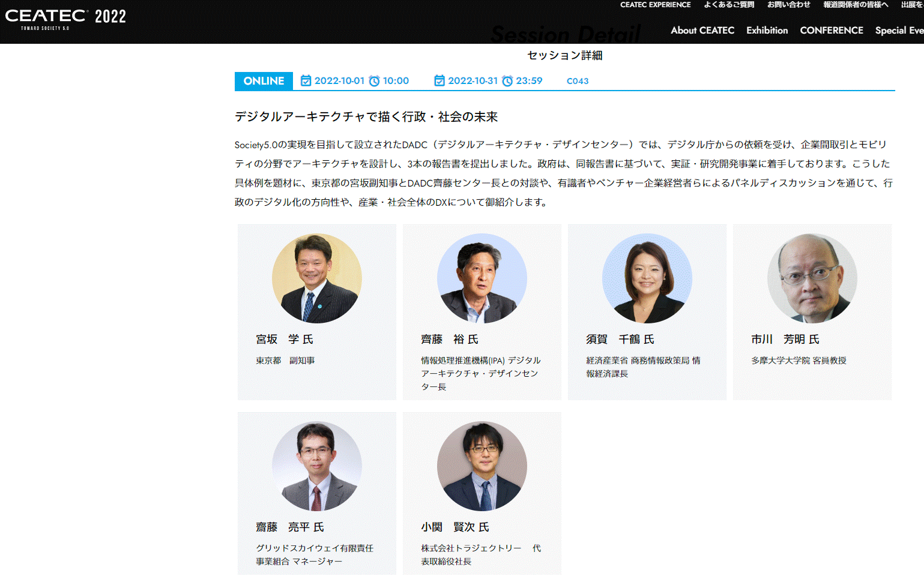Open the CONFERENCE menu
Image resolution: width=924 pixels, height=582 pixels.
[x=831, y=31]
